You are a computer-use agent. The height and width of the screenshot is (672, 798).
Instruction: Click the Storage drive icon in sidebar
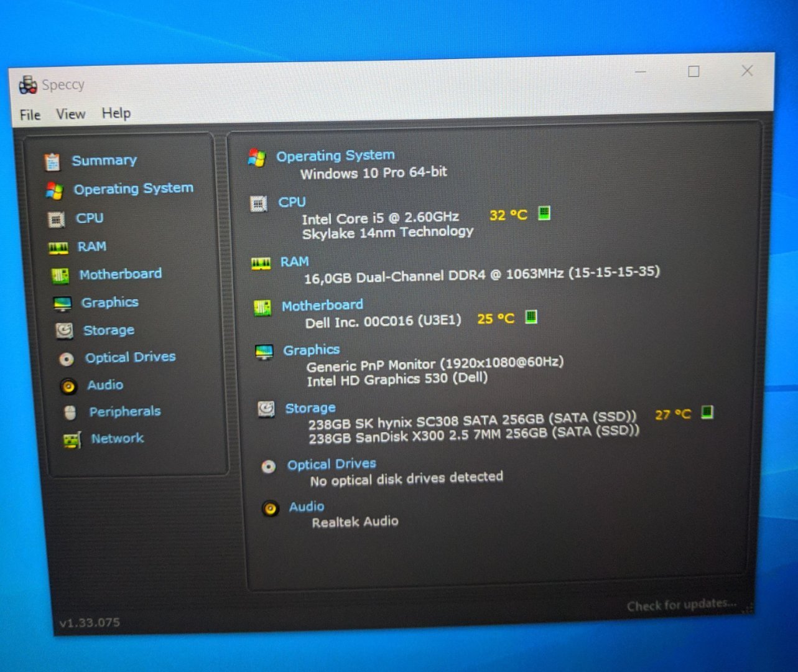65,330
